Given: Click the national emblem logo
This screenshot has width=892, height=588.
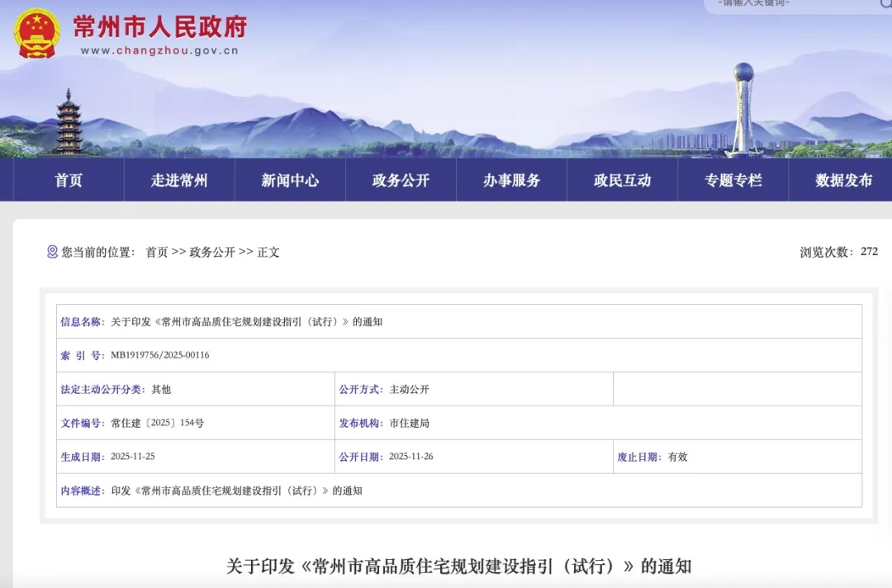Looking at the screenshot, I should 37,32.
